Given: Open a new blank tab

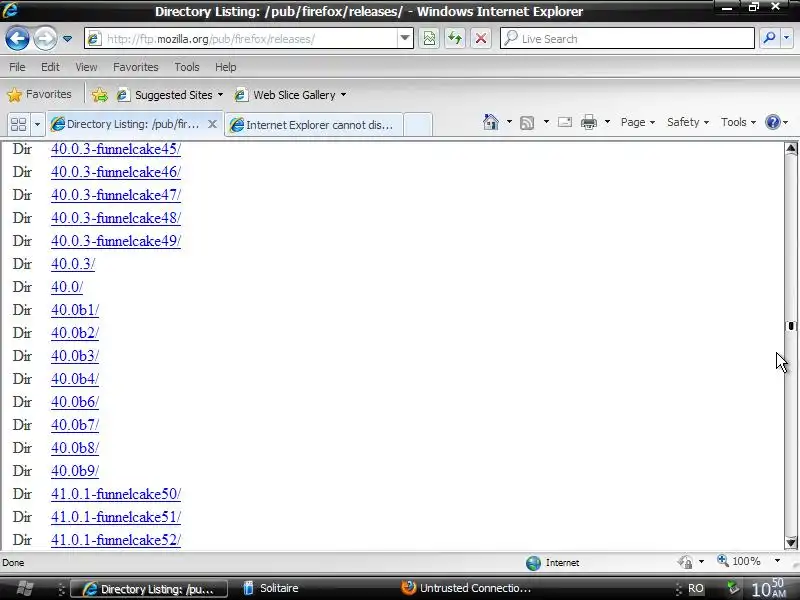Looking at the screenshot, I should (x=418, y=124).
